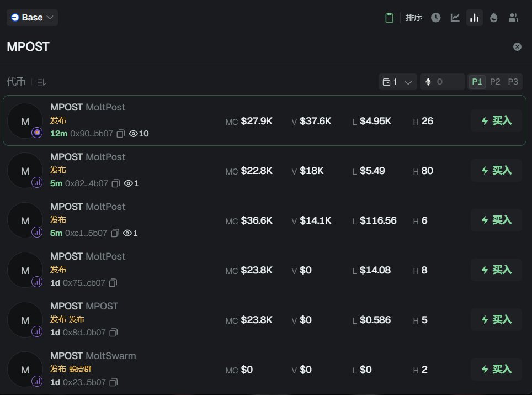532x395 pixels.
Task: Copy address 0xc1...5b07
Action: [x=115, y=233]
